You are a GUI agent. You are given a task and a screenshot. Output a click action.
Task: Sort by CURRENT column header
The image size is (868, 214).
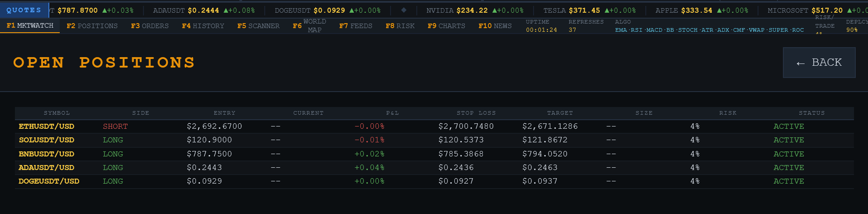308,113
